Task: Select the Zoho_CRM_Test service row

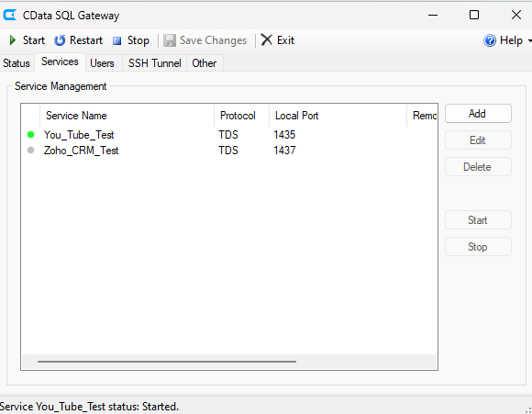Action: 229,151
